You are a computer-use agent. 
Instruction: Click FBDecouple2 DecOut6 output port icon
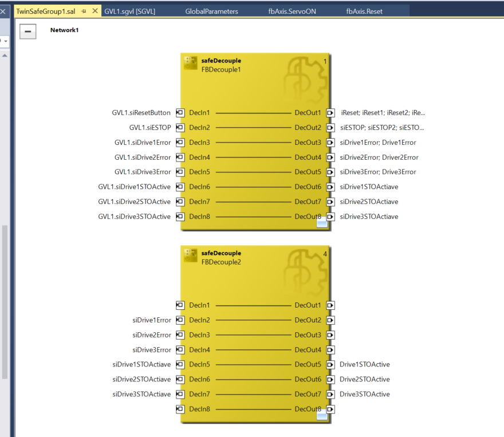coord(330,380)
